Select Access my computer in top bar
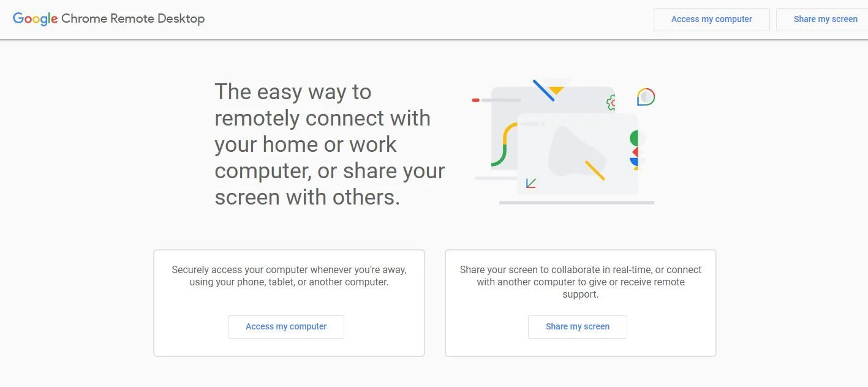This screenshot has width=868, height=387. click(x=712, y=19)
